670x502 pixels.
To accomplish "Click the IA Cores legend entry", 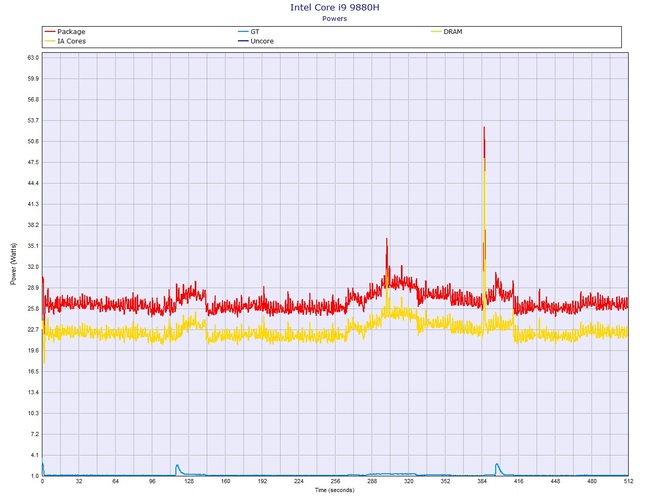I will (65, 41).
